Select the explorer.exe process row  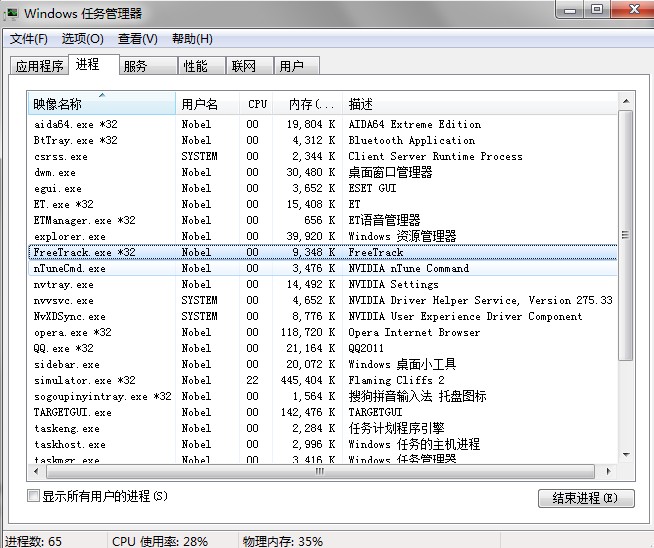click(323, 236)
